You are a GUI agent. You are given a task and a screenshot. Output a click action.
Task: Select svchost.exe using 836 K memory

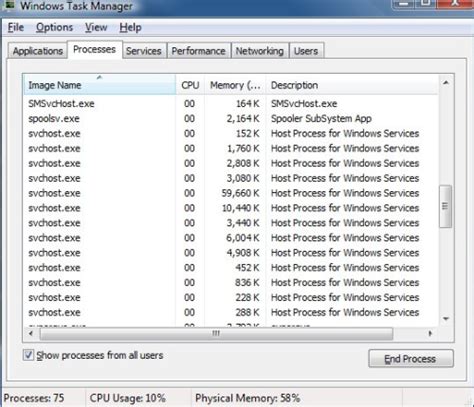[x=231, y=283]
